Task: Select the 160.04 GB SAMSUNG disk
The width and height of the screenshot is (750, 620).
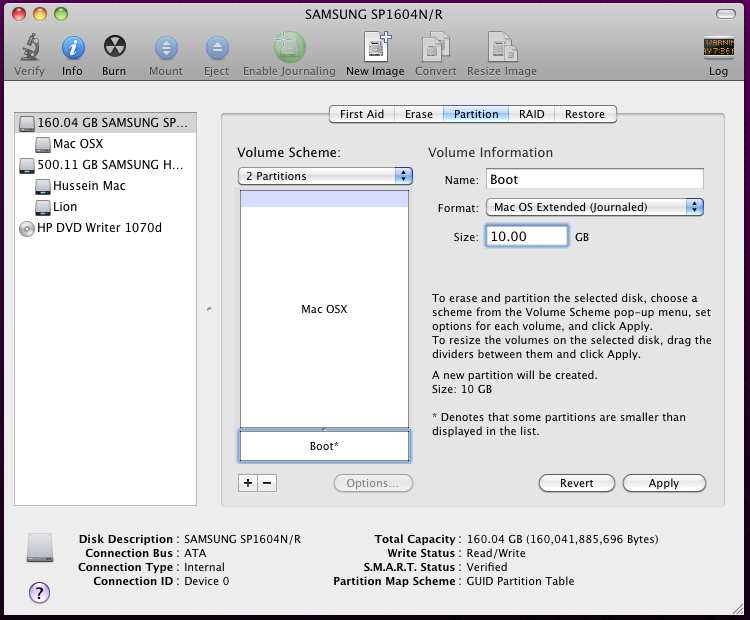Action: coord(106,123)
